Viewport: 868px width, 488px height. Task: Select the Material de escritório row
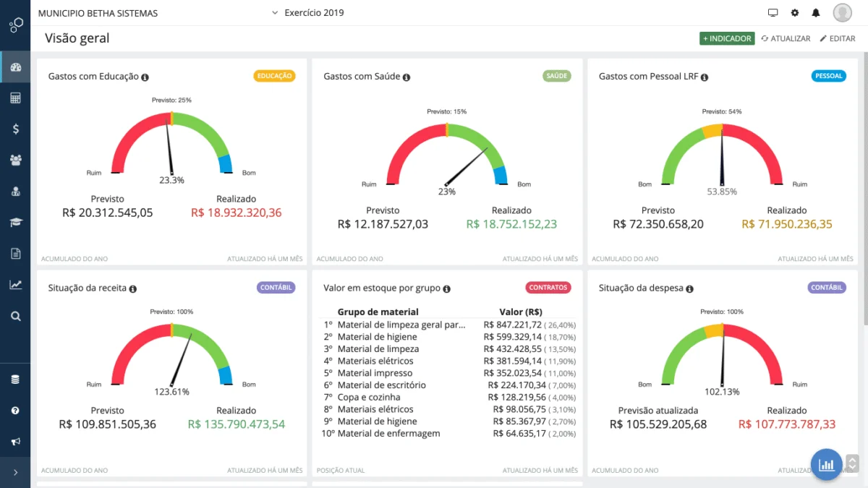[450, 385]
